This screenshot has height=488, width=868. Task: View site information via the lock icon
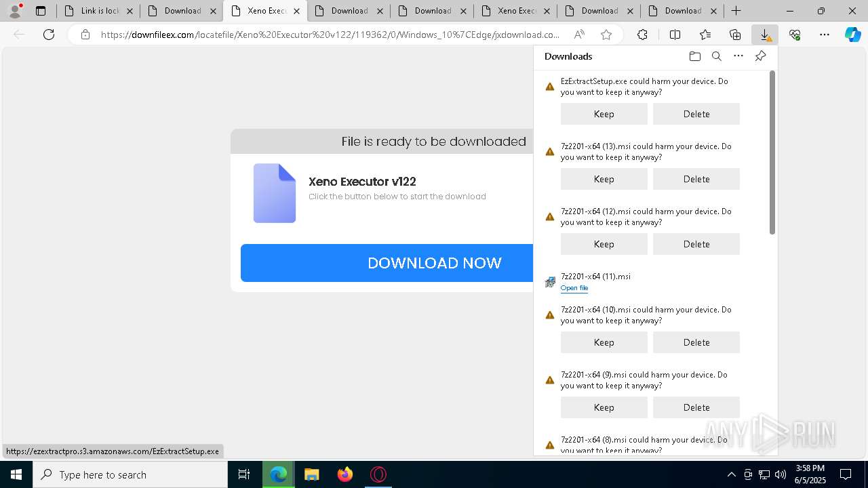click(x=85, y=35)
